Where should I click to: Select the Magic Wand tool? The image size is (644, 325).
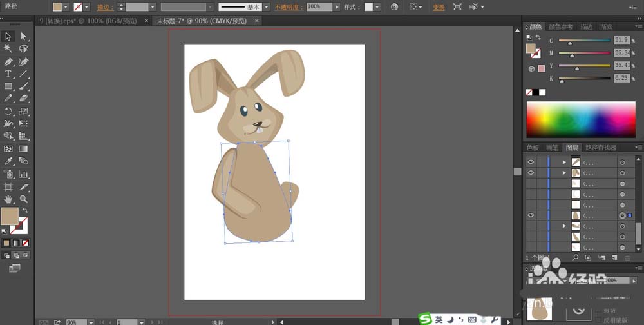[8, 48]
